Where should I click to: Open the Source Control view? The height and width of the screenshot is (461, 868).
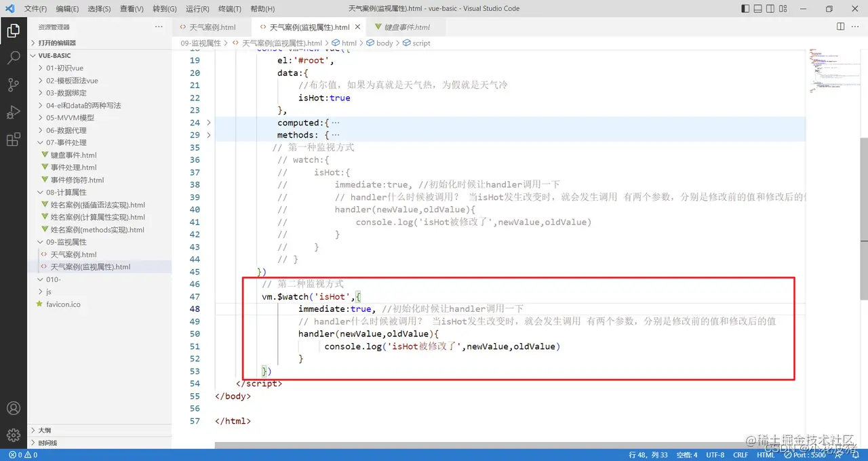[x=13, y=85]
